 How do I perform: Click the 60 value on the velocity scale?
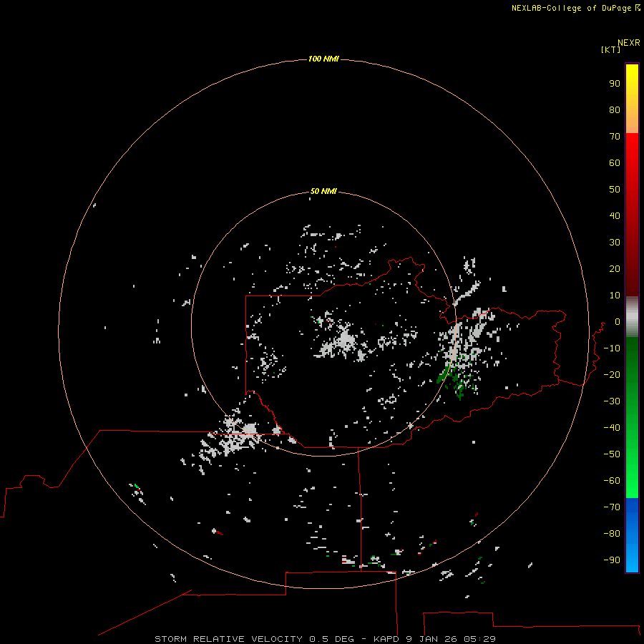(x=615, y=162)
